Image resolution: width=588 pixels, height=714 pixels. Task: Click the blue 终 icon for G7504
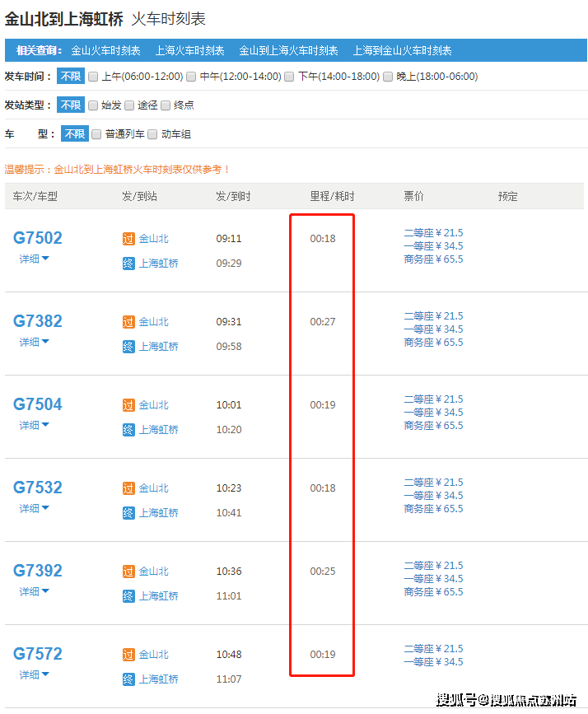pyautogui.click(x=128, y=430)
